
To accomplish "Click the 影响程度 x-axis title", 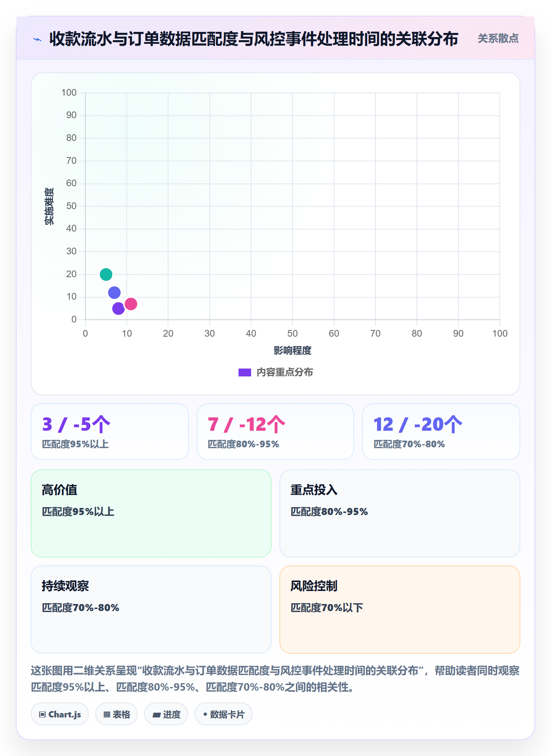I will (x=292, y=350).
